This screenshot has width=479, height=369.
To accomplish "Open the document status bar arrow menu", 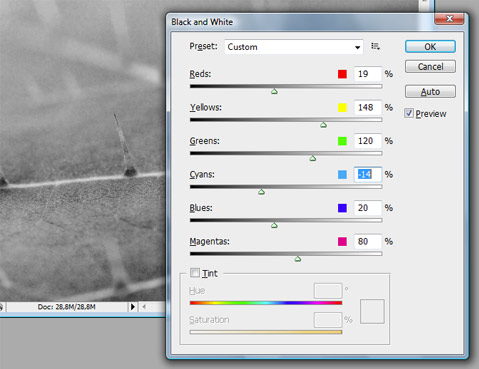I will (x=133, y=307).
